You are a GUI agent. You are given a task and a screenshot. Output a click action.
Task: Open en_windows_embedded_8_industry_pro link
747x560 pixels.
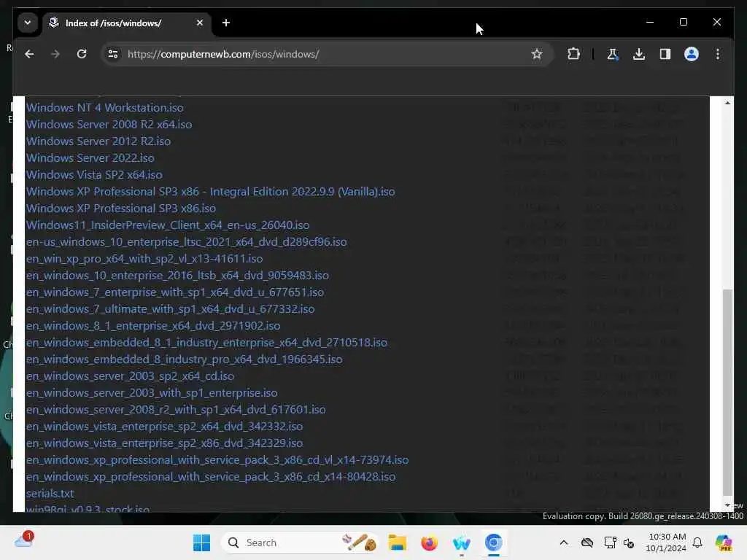click(185, 359)
